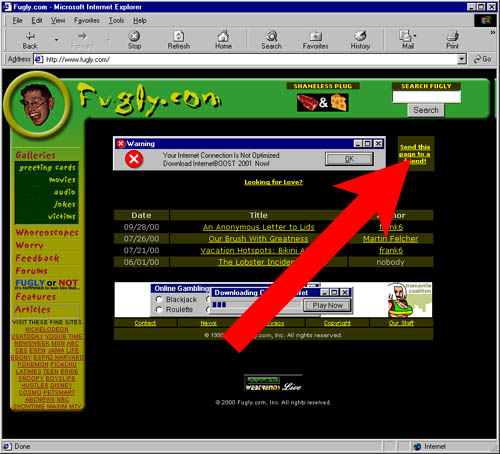Open the Edit menu

click(37, 21)
